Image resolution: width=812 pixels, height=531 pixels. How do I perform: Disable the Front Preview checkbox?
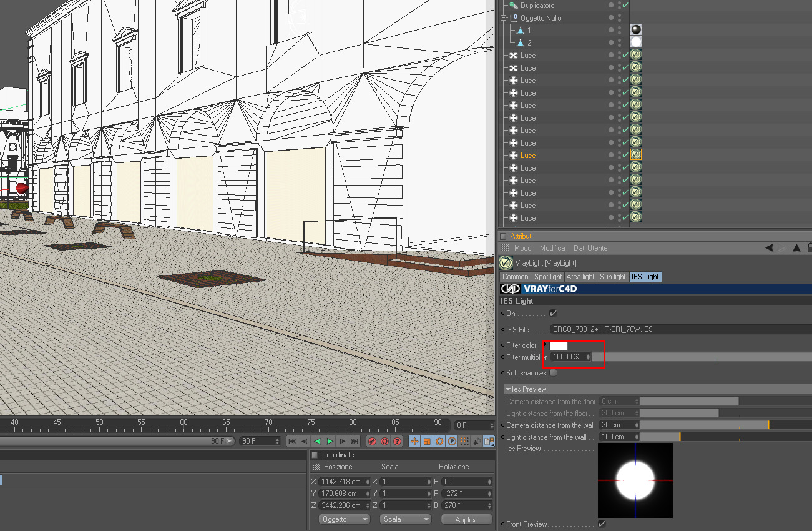pos(602,524)
